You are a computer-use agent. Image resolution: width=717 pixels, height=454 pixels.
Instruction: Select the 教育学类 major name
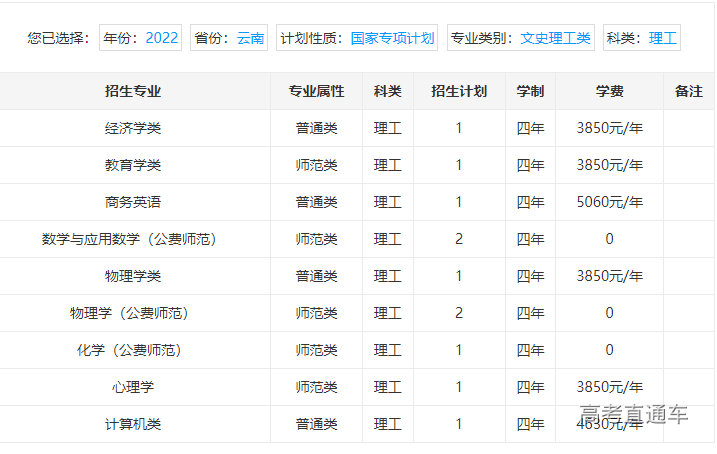tap(133, 165)
